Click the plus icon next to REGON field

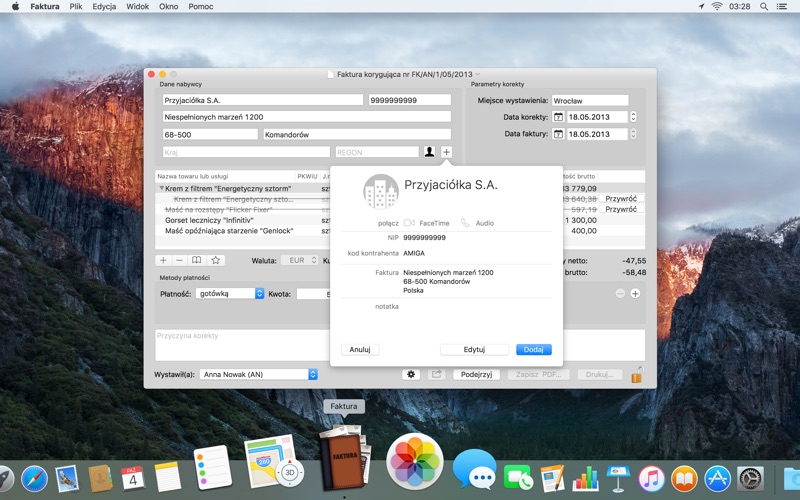point(446,152)
